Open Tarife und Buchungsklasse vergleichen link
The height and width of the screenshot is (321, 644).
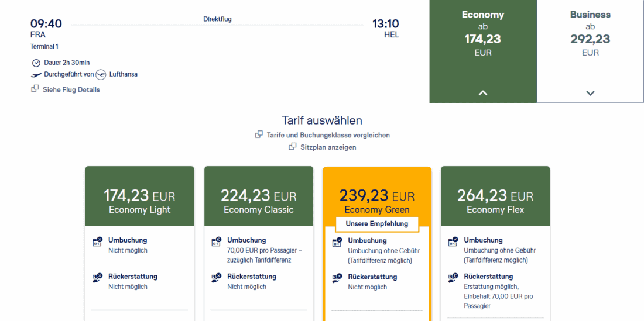click(328, 135)
